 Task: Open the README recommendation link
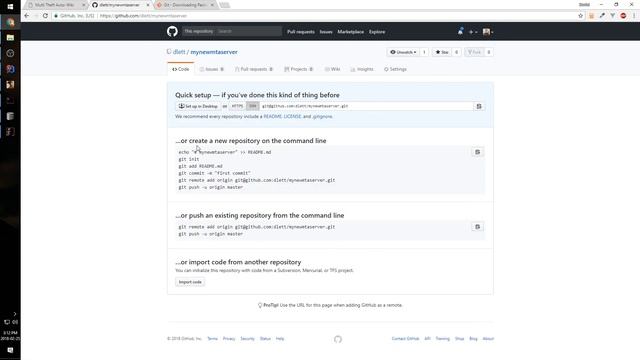(273, 117)
